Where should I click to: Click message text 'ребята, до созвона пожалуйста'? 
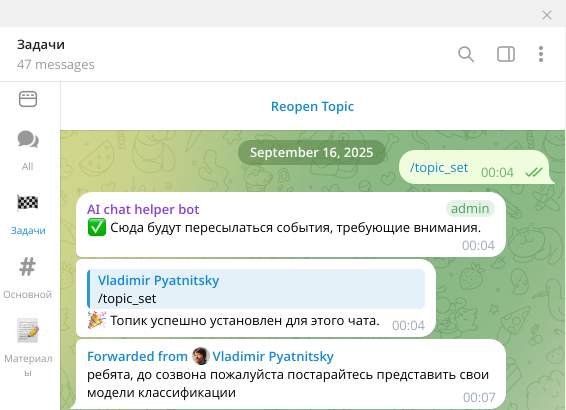click(186, 375)
